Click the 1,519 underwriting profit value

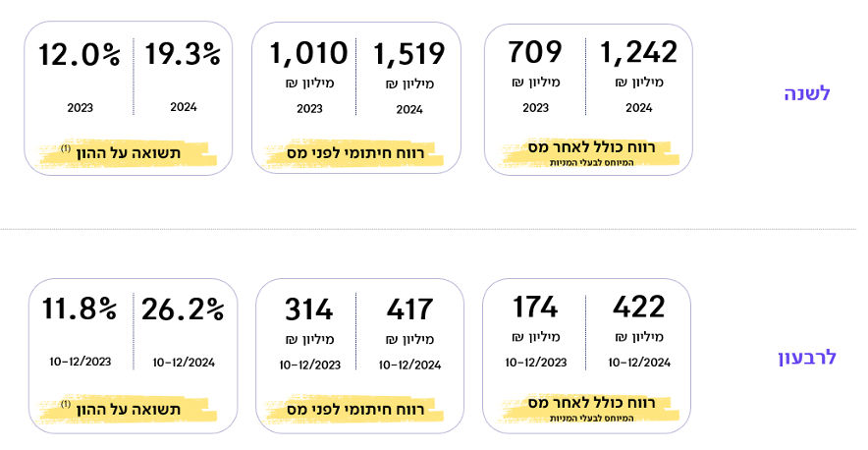click(409, 54)
